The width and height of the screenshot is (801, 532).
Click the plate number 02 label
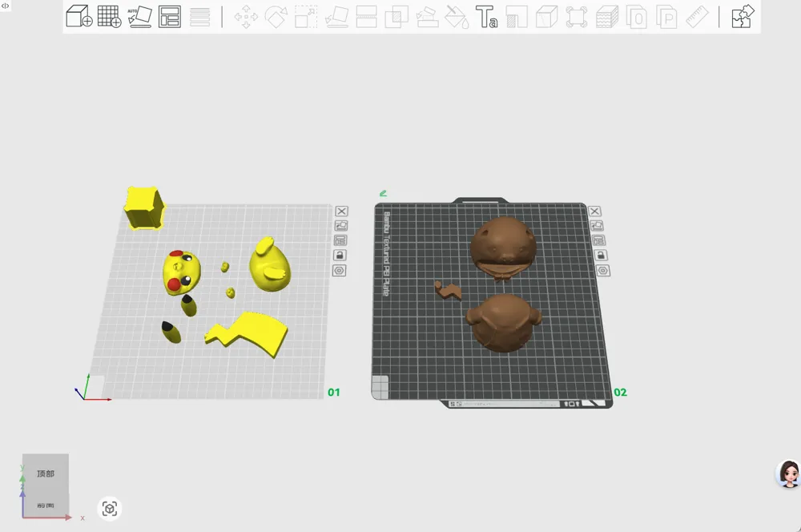(620, 392)
